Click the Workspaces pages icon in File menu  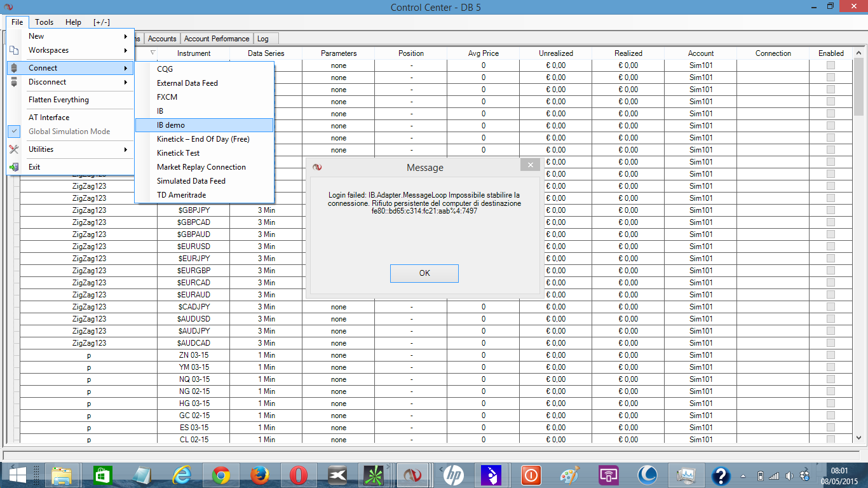(14, 50)
